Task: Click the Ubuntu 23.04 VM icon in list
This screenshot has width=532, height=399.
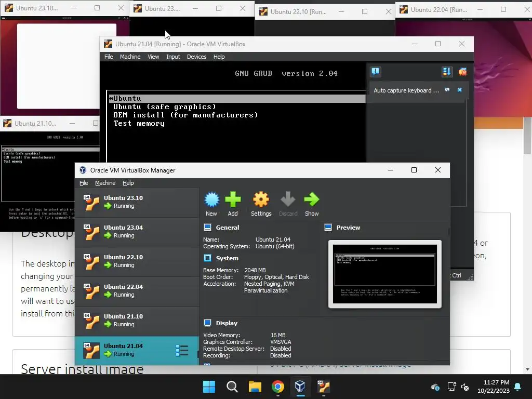Action: [x=91, y=232]
